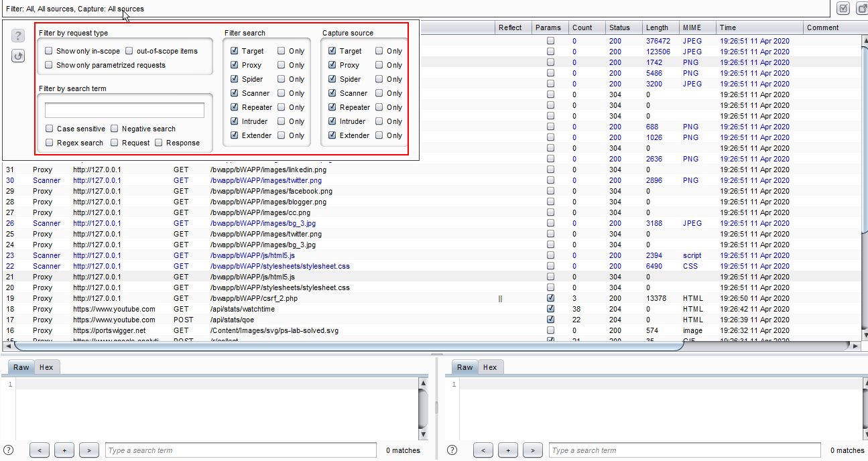Click right pane 'Type a search term' field
The height and width of the screenshot is (461, 868).
pos(684,450)
